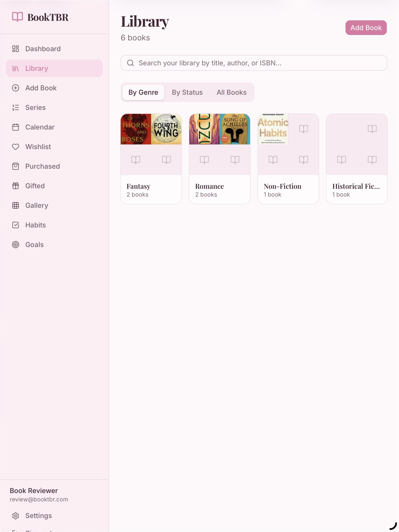Click the review@booktbr.com email text
399x532 pixels.
[39, 500]
